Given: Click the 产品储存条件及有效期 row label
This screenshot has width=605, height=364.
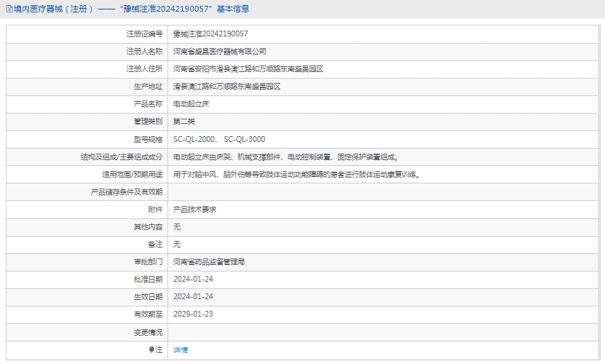Looking at the screenshot, I should (126, 192).
